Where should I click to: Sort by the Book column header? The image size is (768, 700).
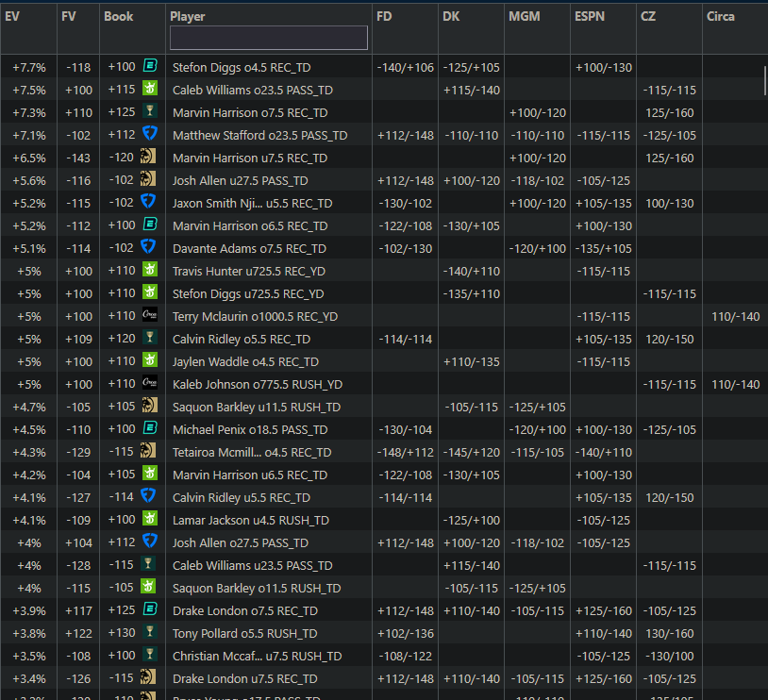(x=119, y=17)
